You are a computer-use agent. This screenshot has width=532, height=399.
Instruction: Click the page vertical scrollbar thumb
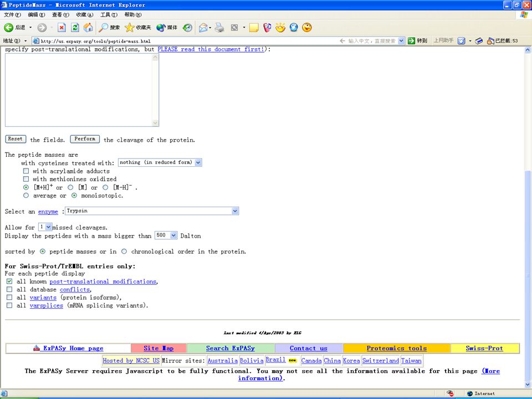click(x=528, y=275)
